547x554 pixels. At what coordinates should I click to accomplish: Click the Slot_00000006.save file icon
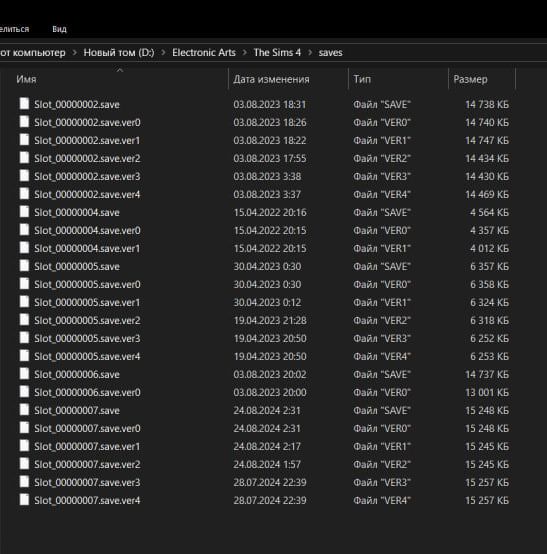coord(24,374)
